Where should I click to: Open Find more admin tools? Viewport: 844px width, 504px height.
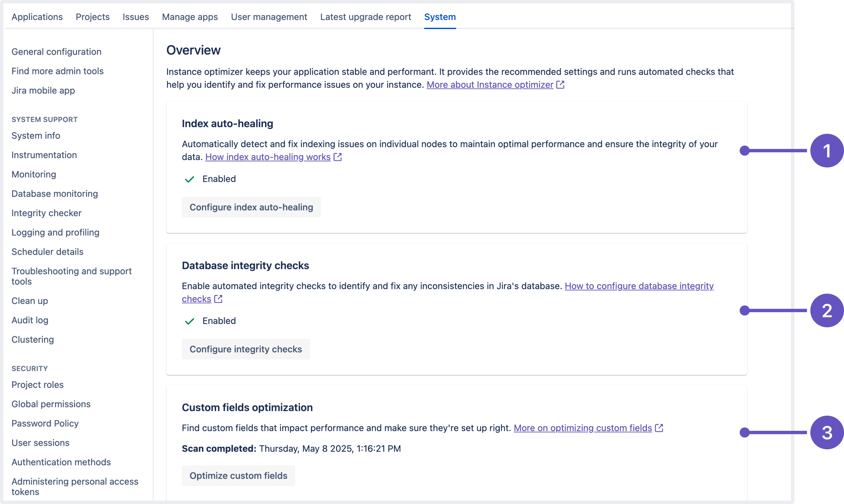tap(57, 71)
